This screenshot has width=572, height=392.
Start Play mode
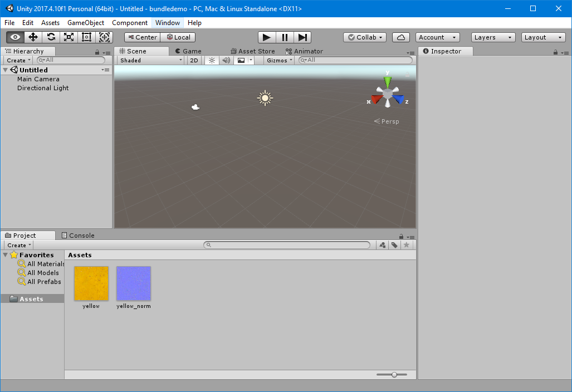(267, 37)
